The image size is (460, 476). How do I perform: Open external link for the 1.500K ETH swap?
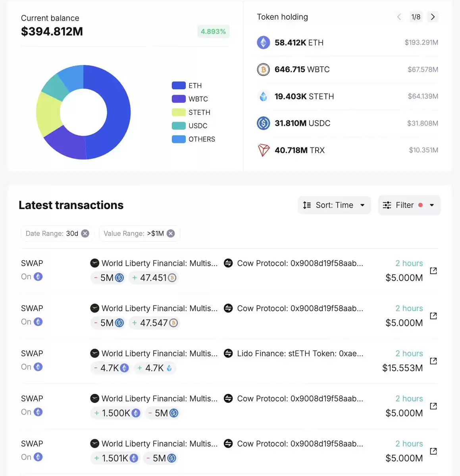[433, 406]
